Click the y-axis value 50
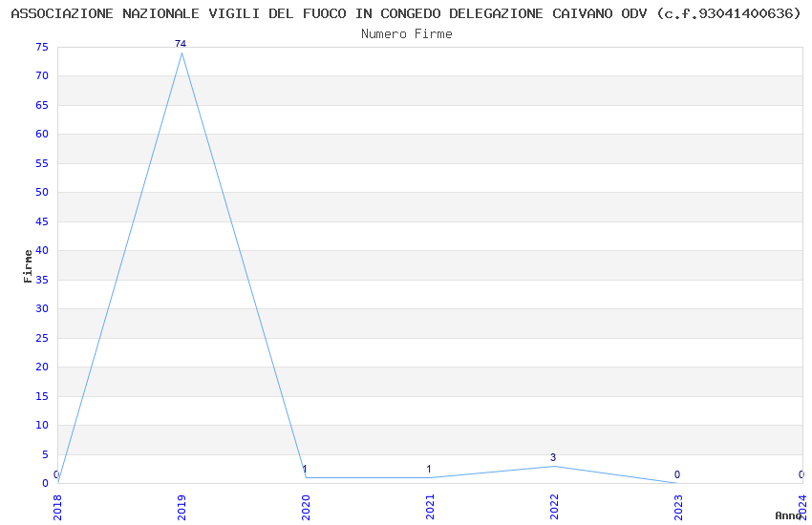The height and width of the screenshot is (525, 812). [x=42, y=192]
